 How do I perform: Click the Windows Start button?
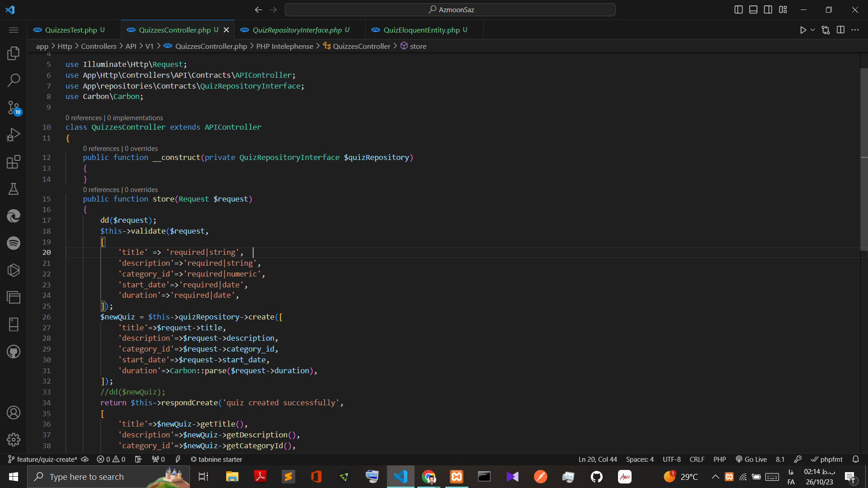click(14, 477)
